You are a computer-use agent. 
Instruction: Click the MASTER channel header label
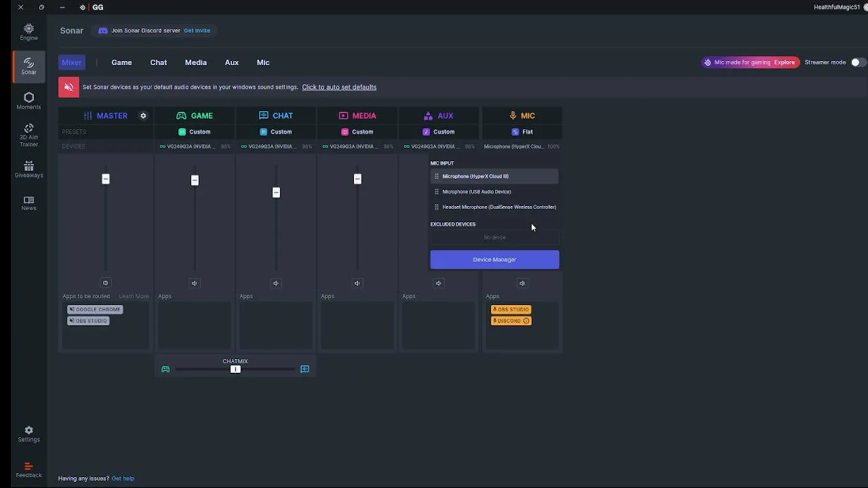point(112,116)
